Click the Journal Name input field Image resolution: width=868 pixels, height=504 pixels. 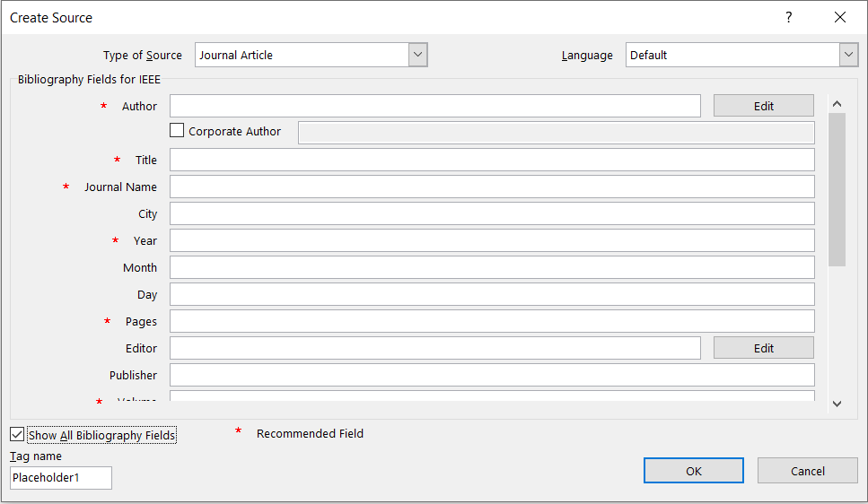pyautogui.click(x=492, y=187)
